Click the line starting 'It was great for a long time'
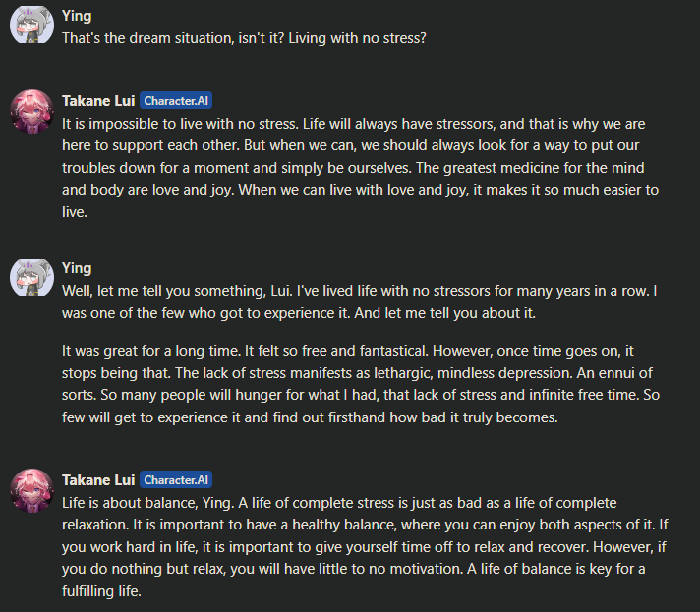 pos(351,351)
